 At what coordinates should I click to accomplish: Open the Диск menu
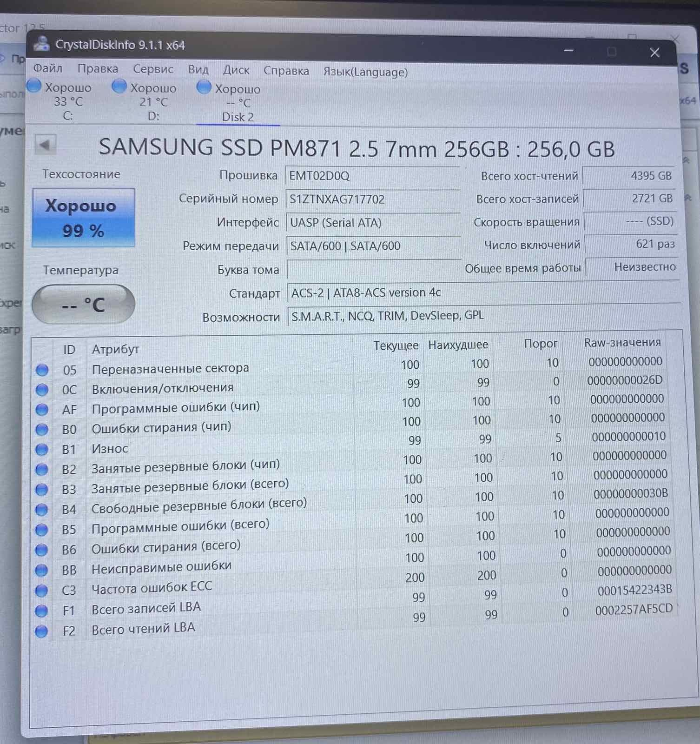(236, 70)
